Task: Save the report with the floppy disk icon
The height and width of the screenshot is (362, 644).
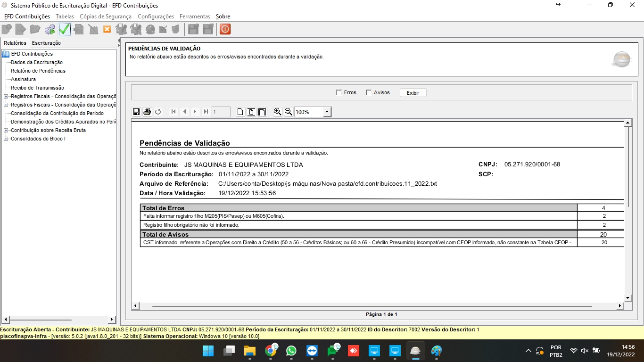Action: point(136,112)
